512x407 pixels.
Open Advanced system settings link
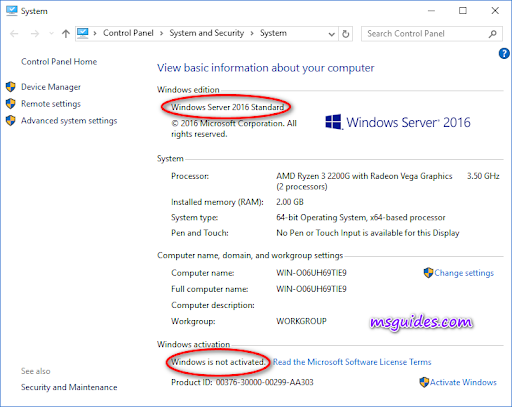click(x=69, y=121)
